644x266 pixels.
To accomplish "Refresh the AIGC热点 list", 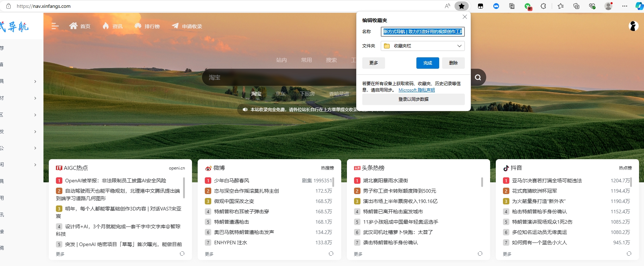I will coord(182,254).
